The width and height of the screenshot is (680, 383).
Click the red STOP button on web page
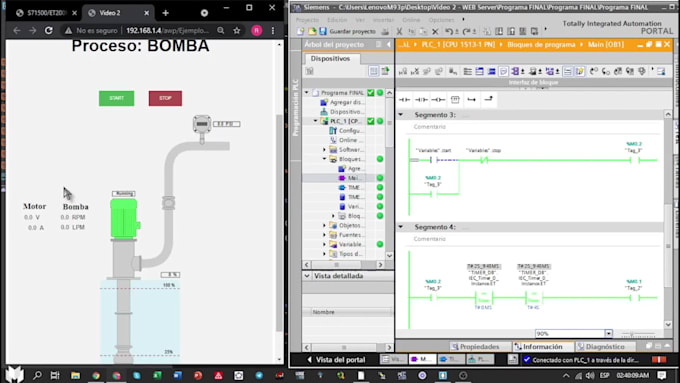coord(165,98)
